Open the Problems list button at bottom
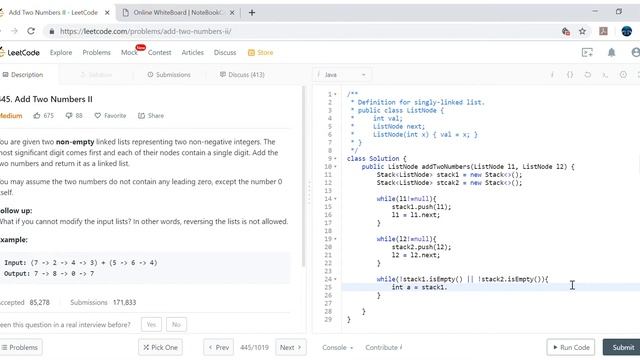The image size is (640, 360). point(20,347)
